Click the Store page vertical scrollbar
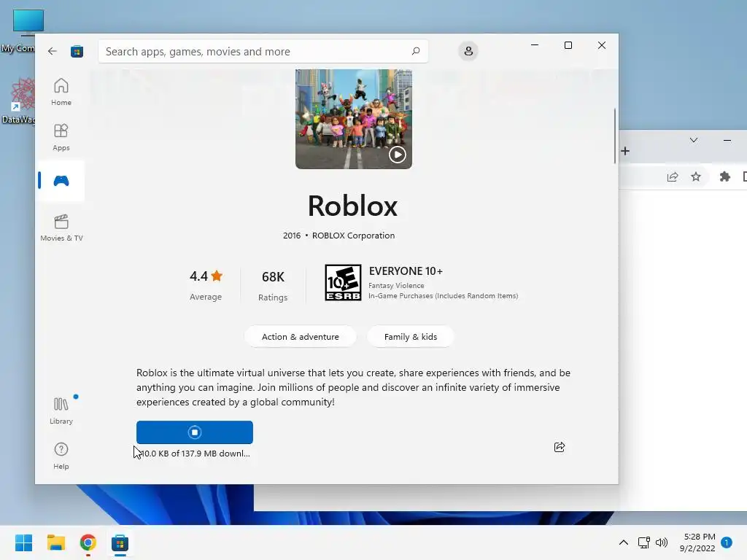 (614, 136)
